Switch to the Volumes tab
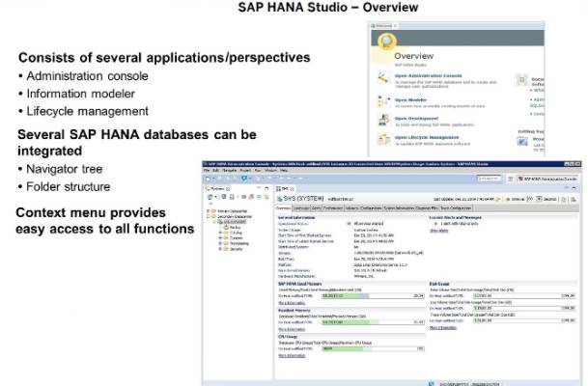588x386 pixels. pos(351,208)
